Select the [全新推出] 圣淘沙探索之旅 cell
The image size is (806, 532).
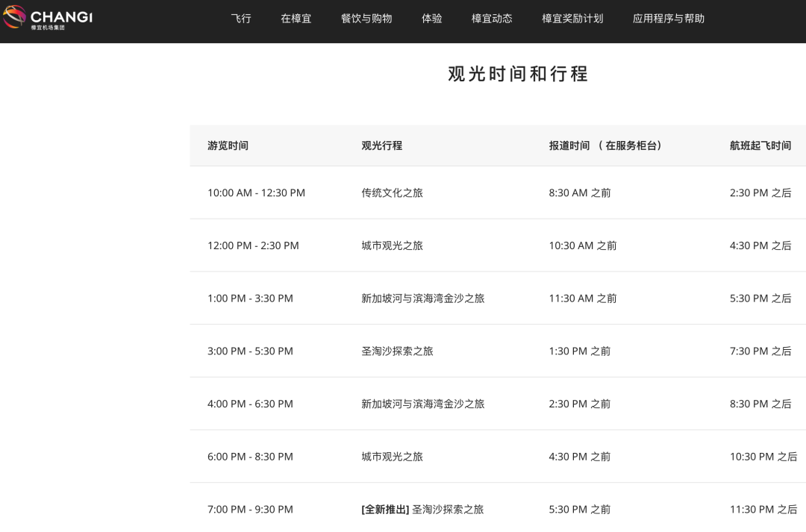click(x=422, y=510)
